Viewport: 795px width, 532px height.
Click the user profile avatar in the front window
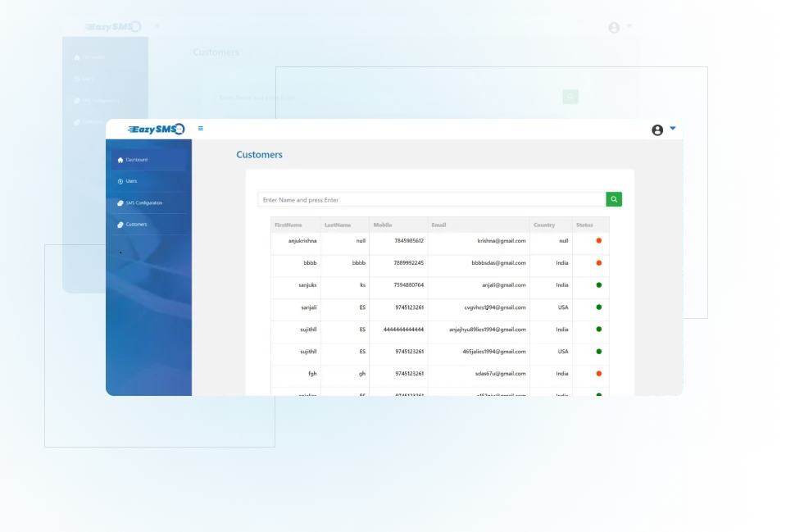(x=657, y=130)
